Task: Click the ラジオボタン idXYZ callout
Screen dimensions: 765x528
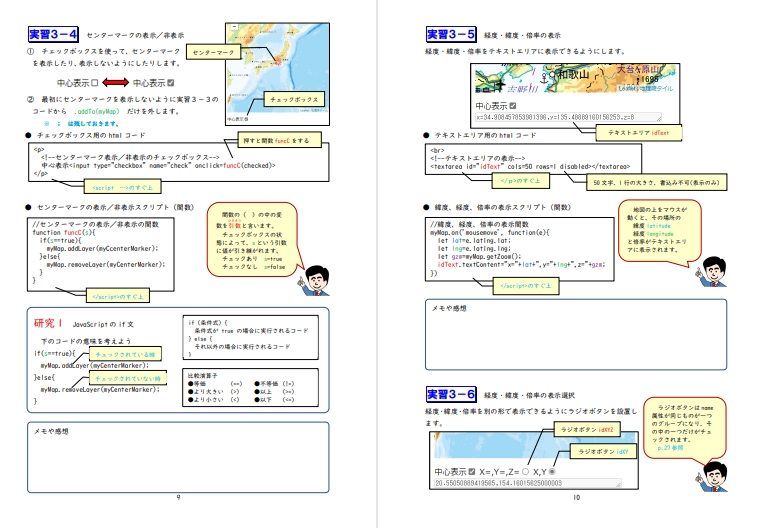Action: pos(587,429)
